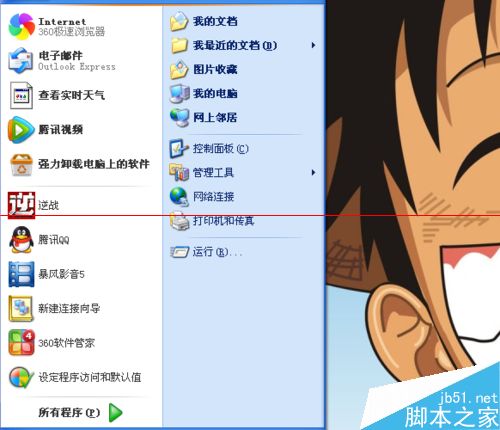The height and width of the screenshot is (430, 500).
Task: Launch 腾讯视频 via its play icon
Action: pos(21,130)
